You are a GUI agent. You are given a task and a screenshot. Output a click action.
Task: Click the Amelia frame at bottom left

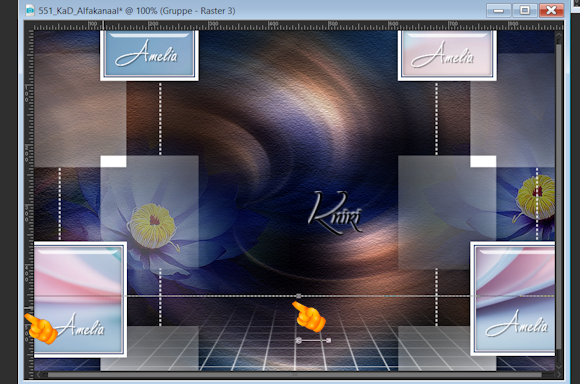(x=80, y=300)
